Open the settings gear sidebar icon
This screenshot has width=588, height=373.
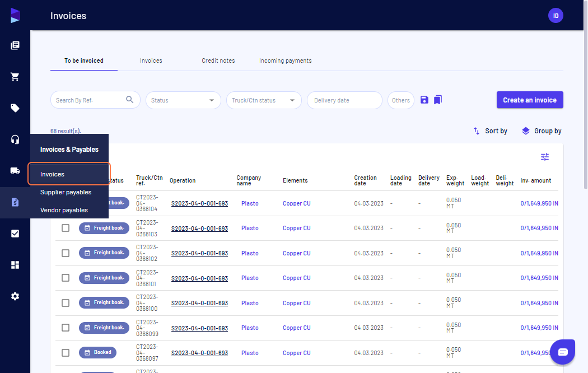[15, 296]
